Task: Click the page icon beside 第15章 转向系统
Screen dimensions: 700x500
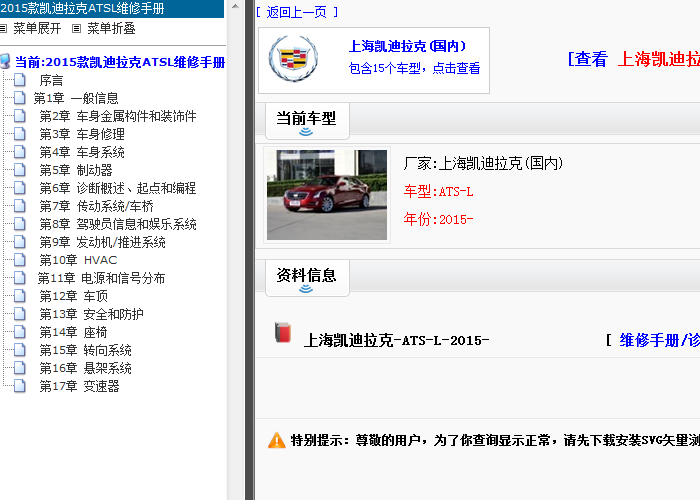Action: tap(20, 350)
